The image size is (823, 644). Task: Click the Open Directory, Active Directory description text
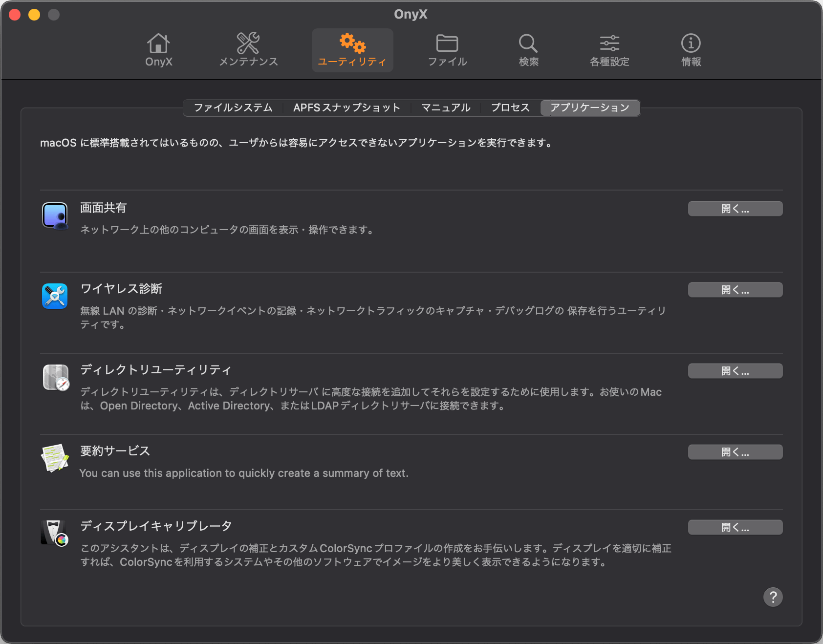(x=371, y=399)
